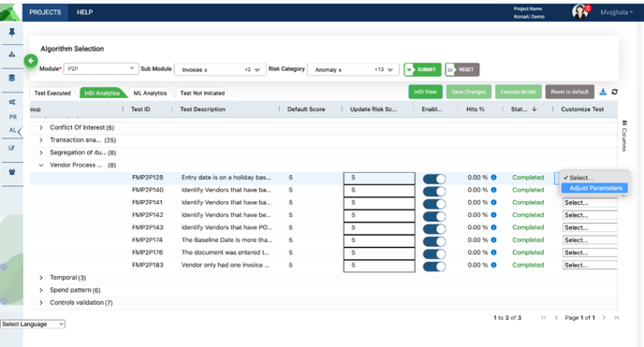Click Reset to default button
The width and height of the screenshot is (644, 347).
[570, 92]
